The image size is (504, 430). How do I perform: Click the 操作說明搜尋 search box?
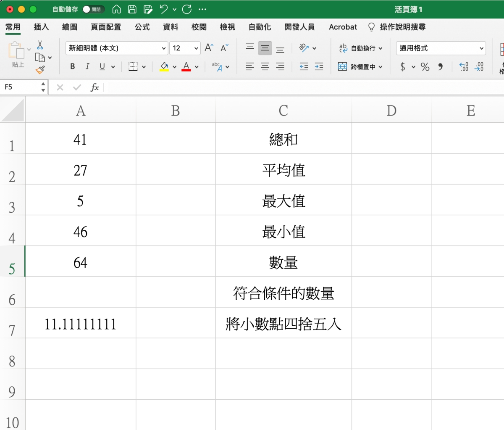tap(397, 27)
